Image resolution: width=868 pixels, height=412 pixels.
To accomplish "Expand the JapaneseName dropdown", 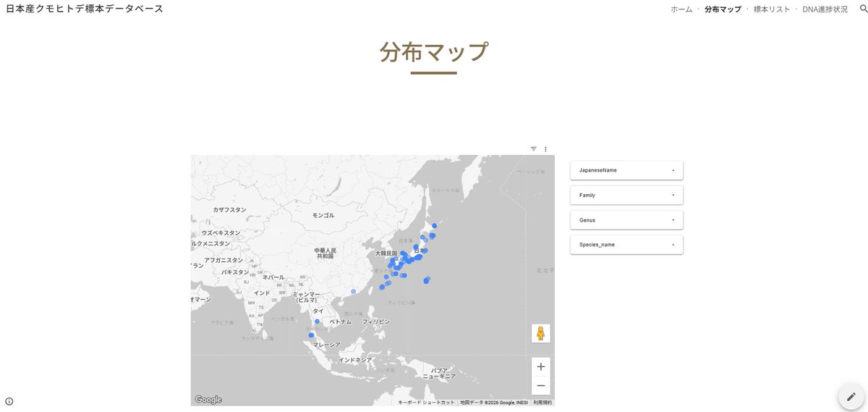I will point(626,170).
